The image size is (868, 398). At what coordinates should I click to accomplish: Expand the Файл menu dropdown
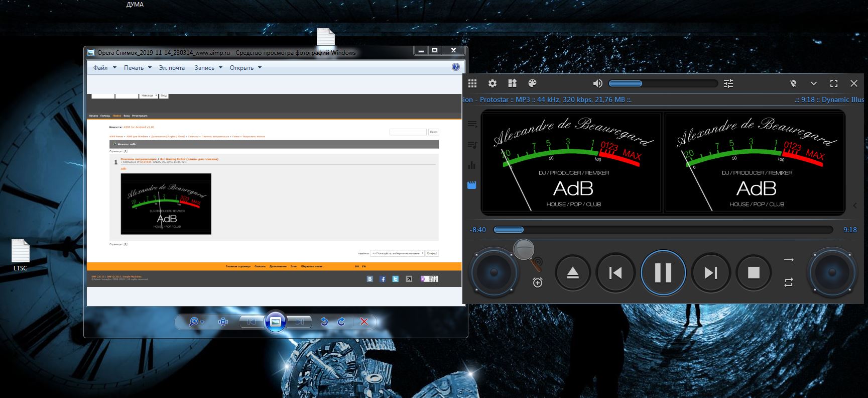point(104,68)
